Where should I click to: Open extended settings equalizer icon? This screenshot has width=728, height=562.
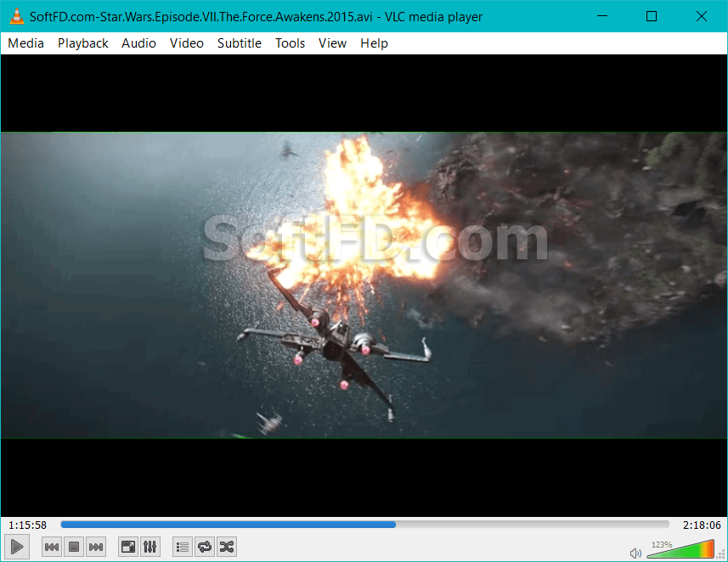tap(150, 548)
